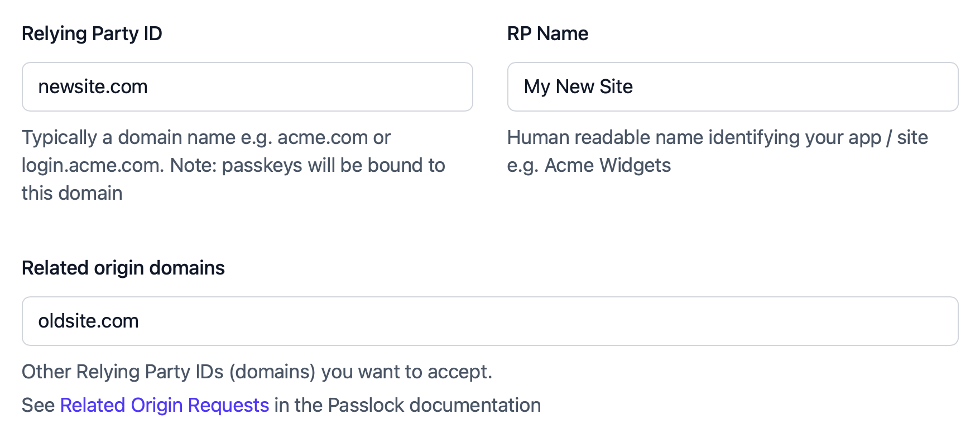Screen dimensions: 980x433
Task: Click the Passlock documentation mention text
Action: pyautogui.click(x=407, y=405)
